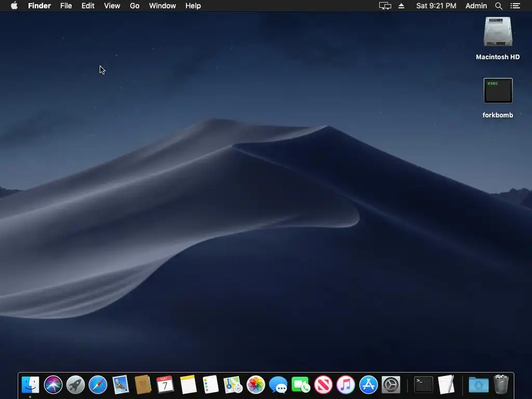Open the File menu

tap(66, 6)
